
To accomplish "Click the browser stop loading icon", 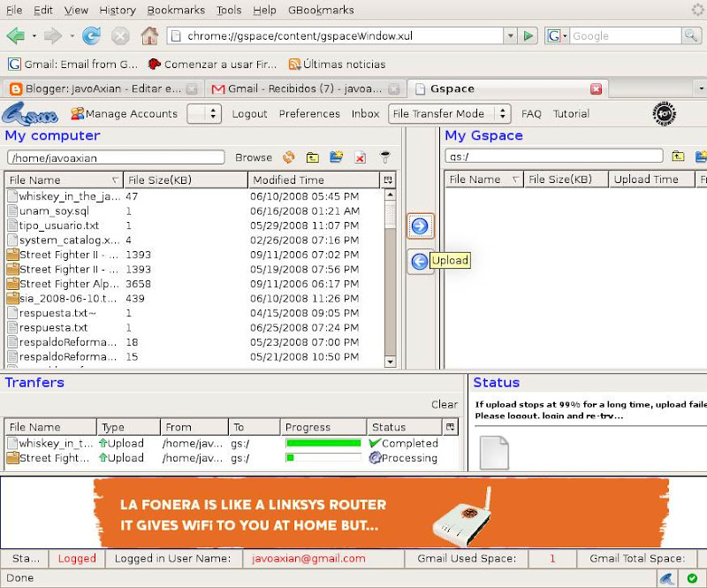I will click(x=120, y=35).
